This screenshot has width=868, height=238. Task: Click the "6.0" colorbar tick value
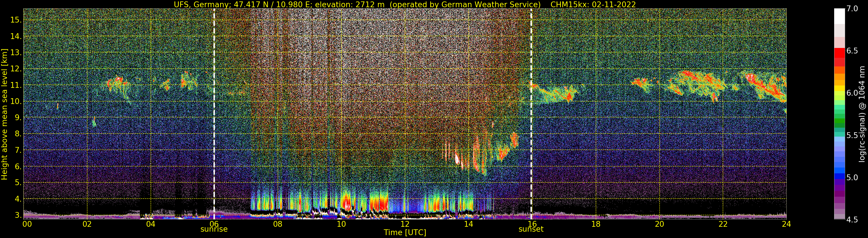click(852, 93)
